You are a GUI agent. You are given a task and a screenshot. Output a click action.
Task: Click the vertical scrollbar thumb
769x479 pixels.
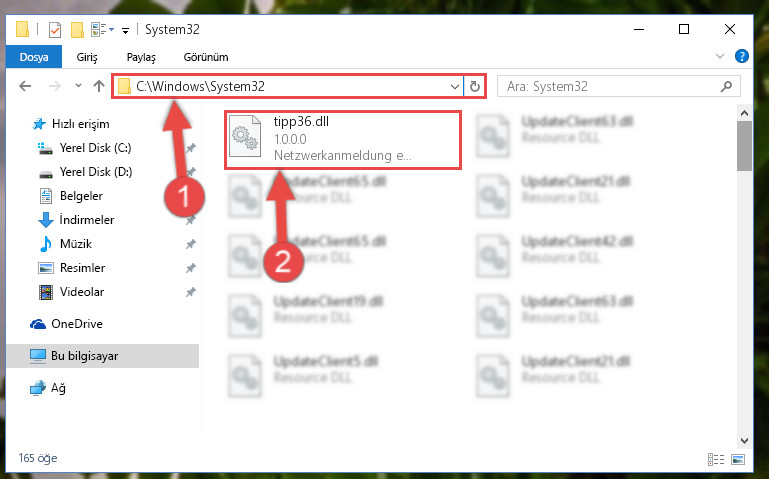click(744, 146)
